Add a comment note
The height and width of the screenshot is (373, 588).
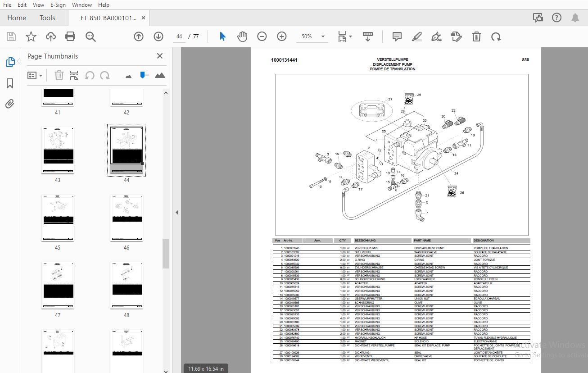pos(397,36)
